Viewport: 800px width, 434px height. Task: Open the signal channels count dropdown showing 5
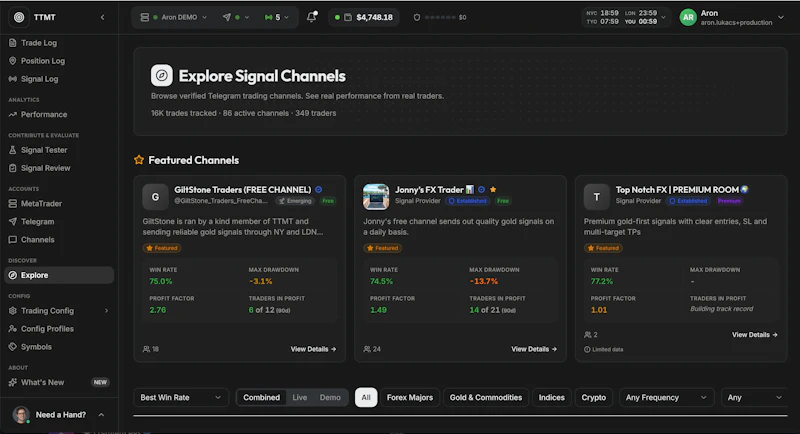(x=277, y=17)
